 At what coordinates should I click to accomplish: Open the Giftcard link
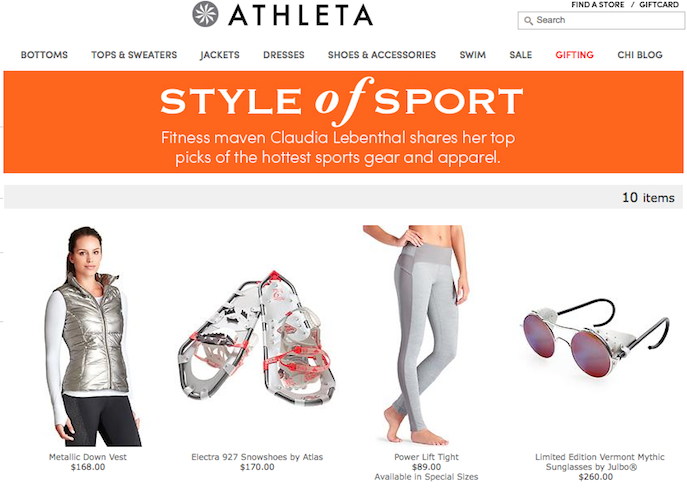[x=659, y=4]
